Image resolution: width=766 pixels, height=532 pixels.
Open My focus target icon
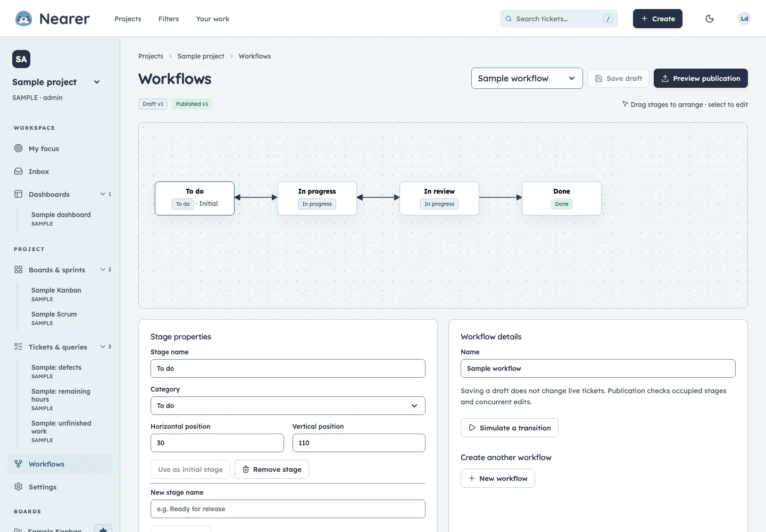click(x=18, y=148)
